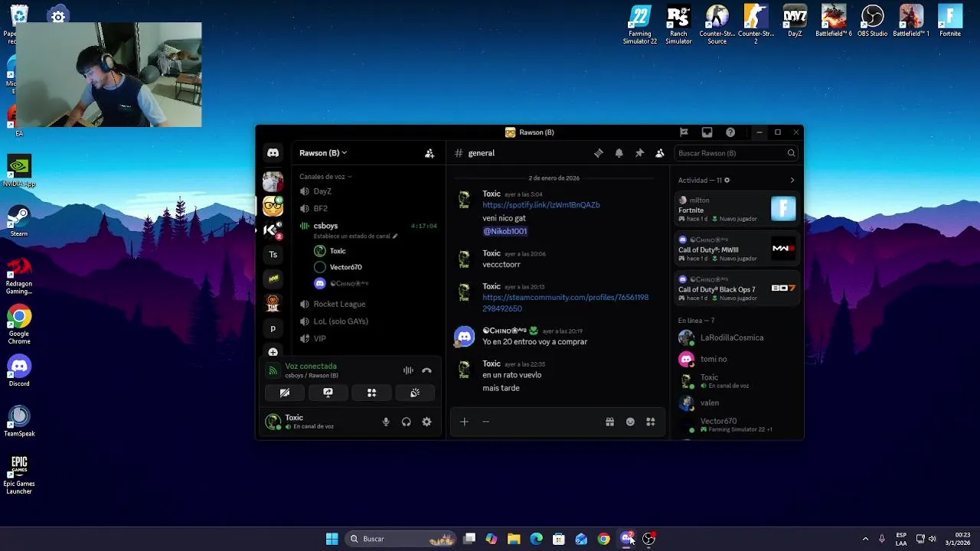Open notification settings bell icon
Viewport: 980px width, 551px height.
point(619,153)
